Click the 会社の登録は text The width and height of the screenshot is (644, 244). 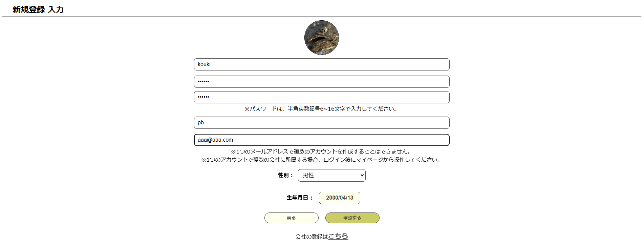click(312, 237)
